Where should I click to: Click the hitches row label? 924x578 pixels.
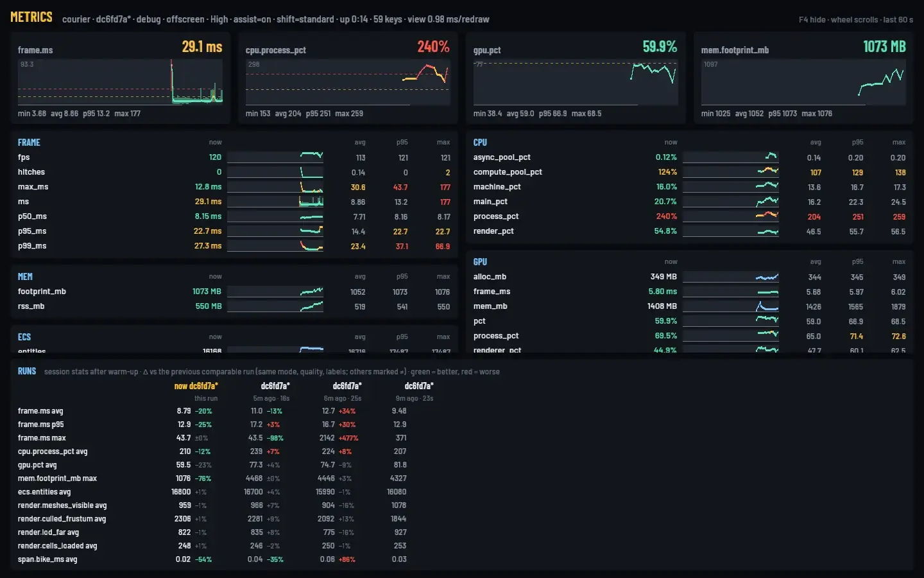[31, 172]
